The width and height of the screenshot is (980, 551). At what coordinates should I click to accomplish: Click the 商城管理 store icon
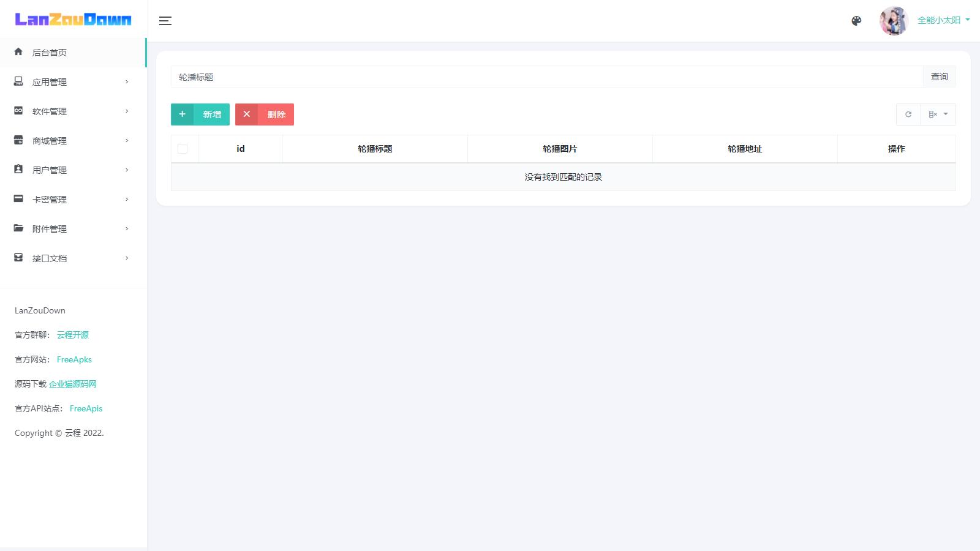click(18, 140)
